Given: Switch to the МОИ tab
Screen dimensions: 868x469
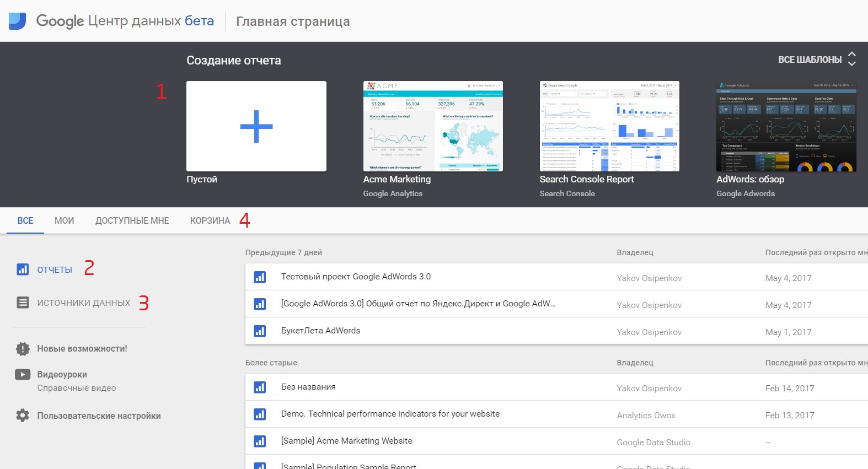Looking at the screenshot, I should click(x=64, y=220).
